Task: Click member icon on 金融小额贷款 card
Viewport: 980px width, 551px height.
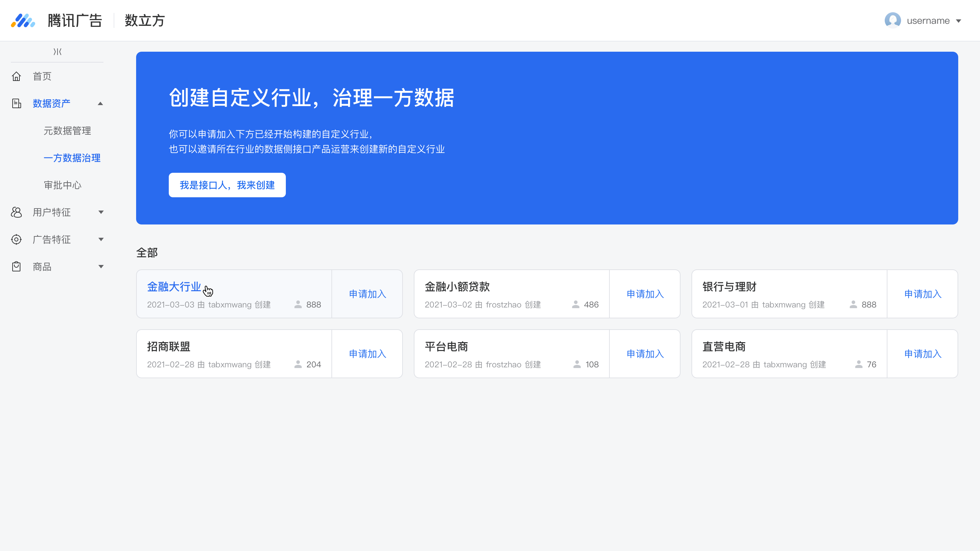Action: tap(576, 305)
